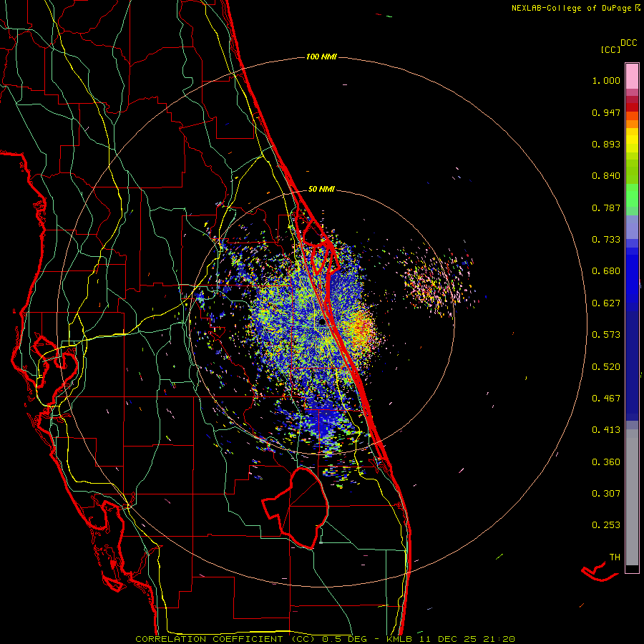Screen dimensions: 644x644
Task: Click the 0.840 scale value
Action: pos(606,176)
